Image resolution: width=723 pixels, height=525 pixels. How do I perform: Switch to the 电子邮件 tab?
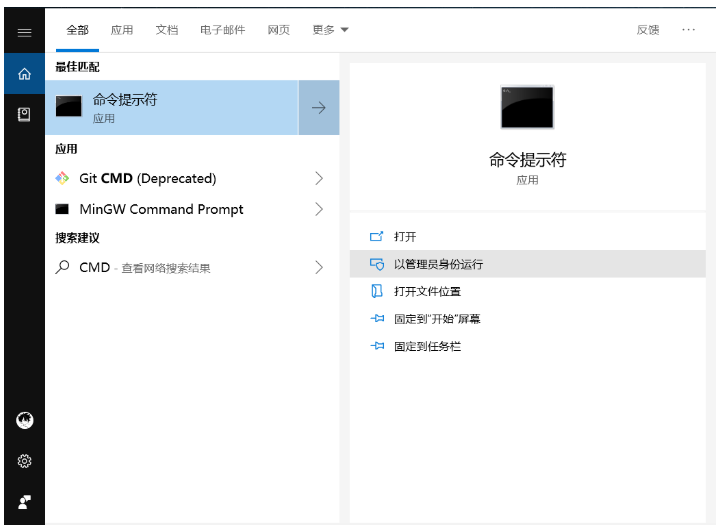click(223, 30)
